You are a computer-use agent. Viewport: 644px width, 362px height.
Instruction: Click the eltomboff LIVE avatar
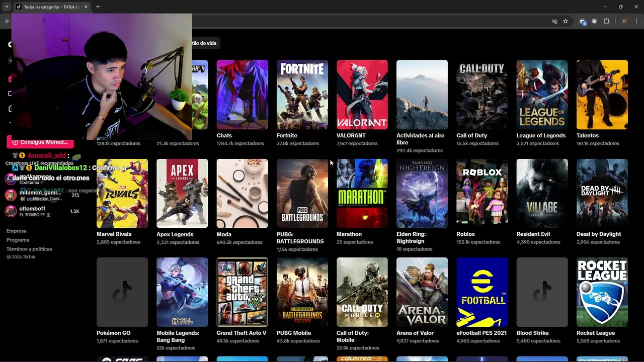click(x=11, y=211)
